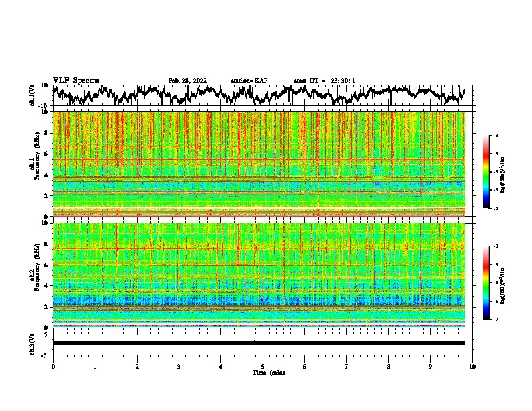Click the ch.1 waveform trace panel

(x=262, y=95)
